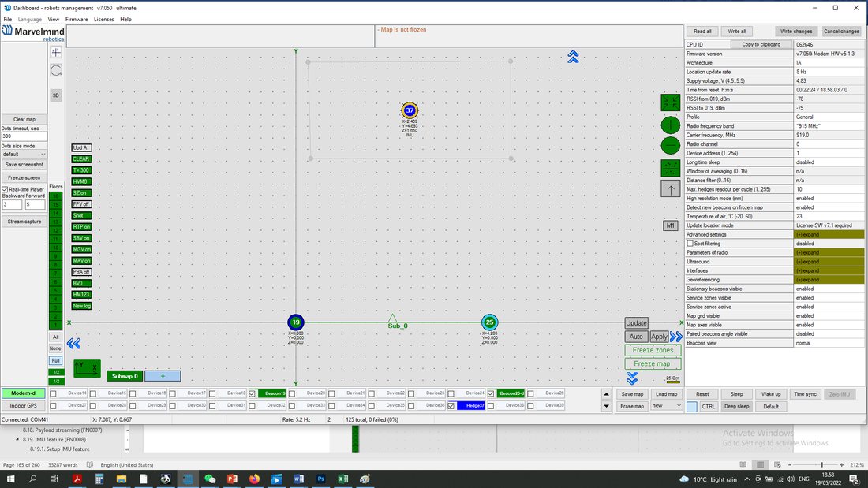868x488 pixels.
Task: Click beacon 19 marker on the map
Action: tap(296, 322)
